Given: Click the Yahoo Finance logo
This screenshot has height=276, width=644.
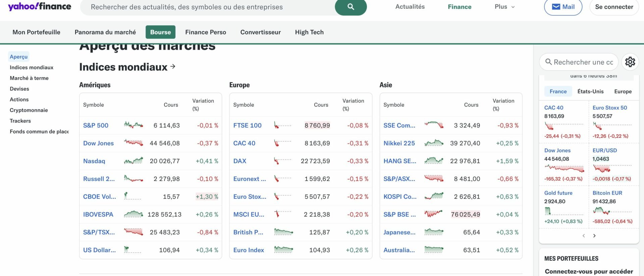Looking at the screenshot, I should point(39,6).
